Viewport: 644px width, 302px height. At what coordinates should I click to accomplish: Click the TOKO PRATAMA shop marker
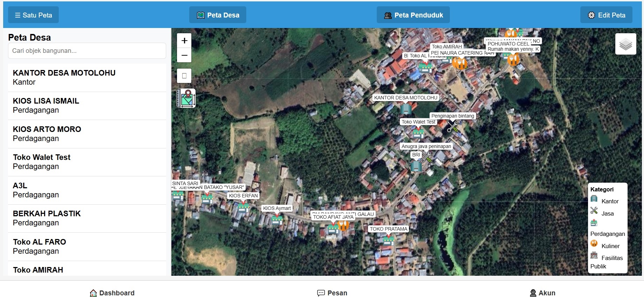[x=388, y=240]
